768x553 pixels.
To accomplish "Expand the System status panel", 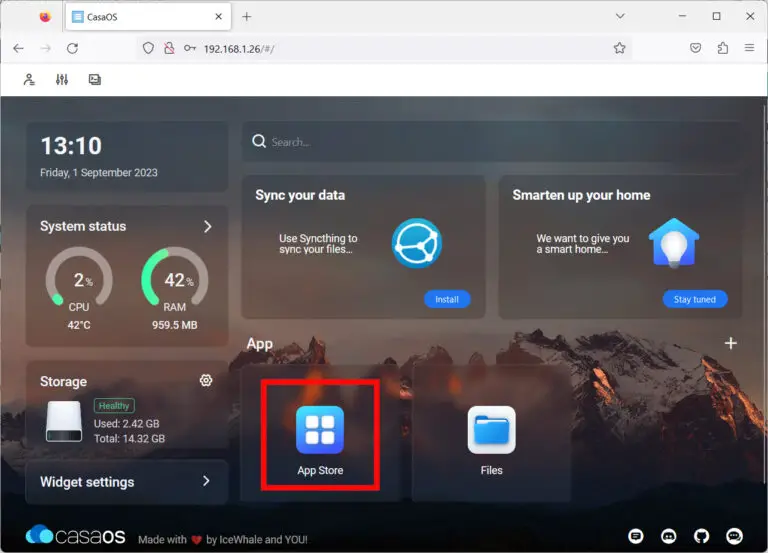I will point(207,227).
